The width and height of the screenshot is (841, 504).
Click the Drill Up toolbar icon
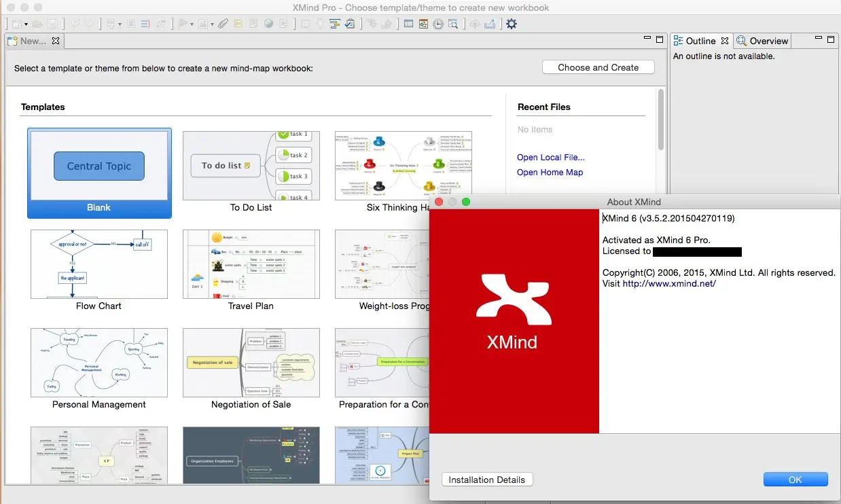(387, 24)
